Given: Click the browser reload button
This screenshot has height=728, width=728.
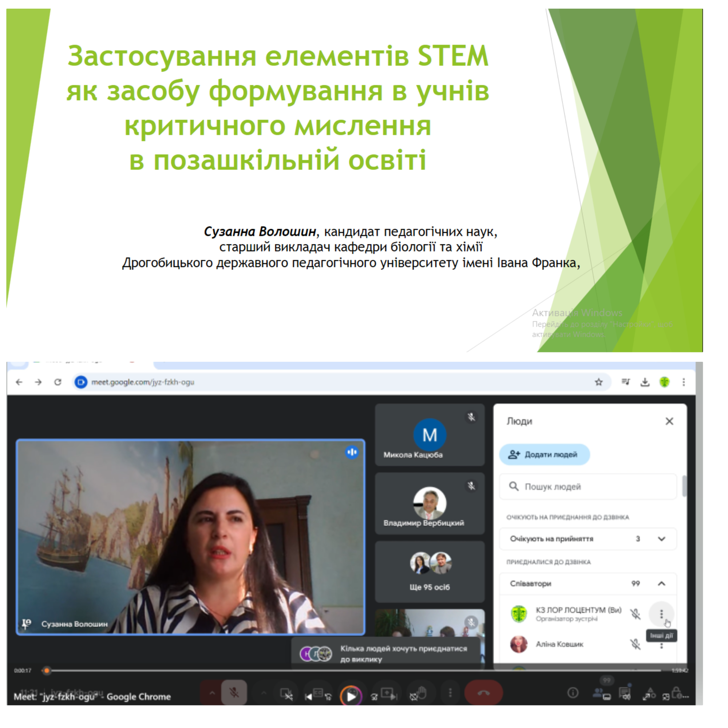Looking at the screenshot, I should [x=58, y=382].
